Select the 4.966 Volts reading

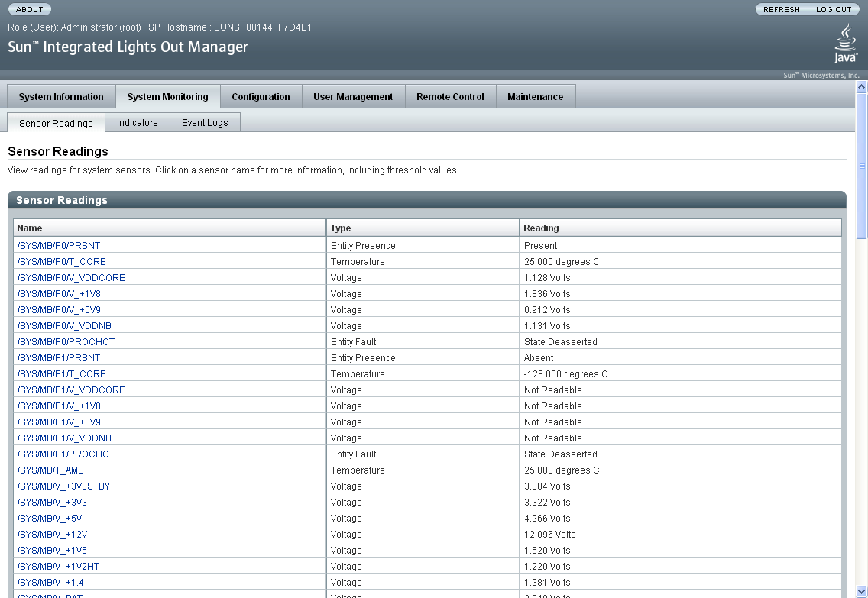click(547, 519)
